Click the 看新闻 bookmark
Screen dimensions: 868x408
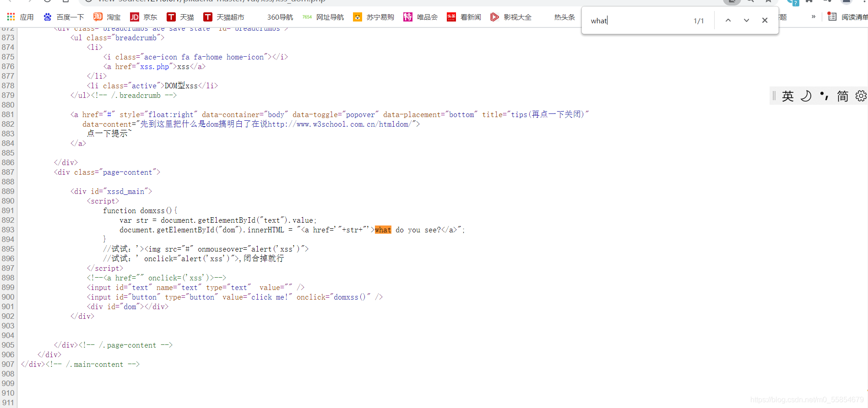point(464,17)
